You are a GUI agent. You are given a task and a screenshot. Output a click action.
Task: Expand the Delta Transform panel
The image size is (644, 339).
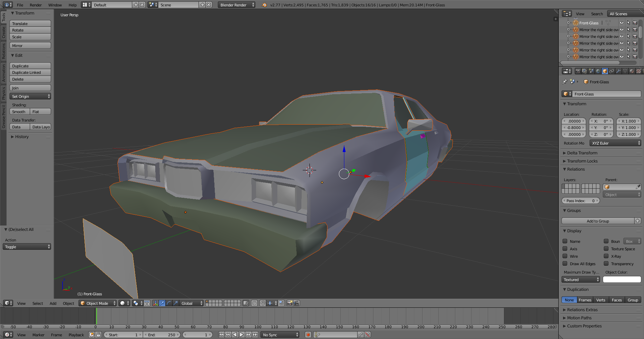[x=582, y=153]
